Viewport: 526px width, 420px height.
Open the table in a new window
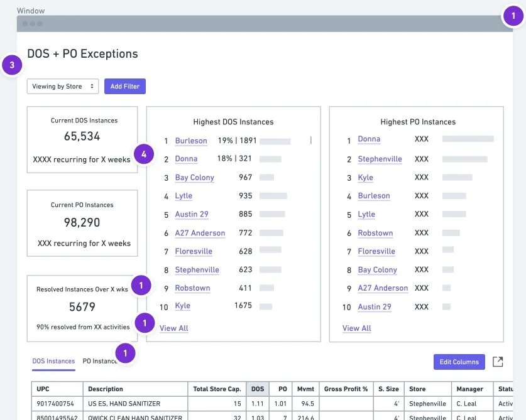pos(498,362)
